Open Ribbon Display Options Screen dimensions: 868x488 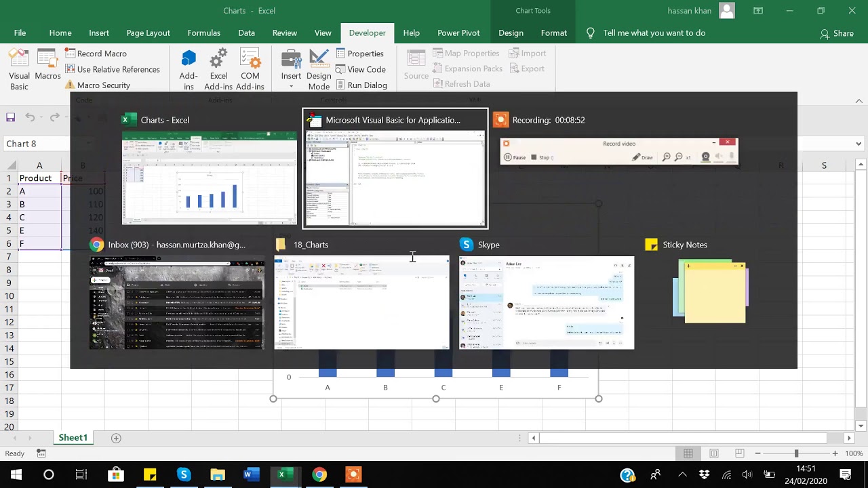[x=758, y=11]
